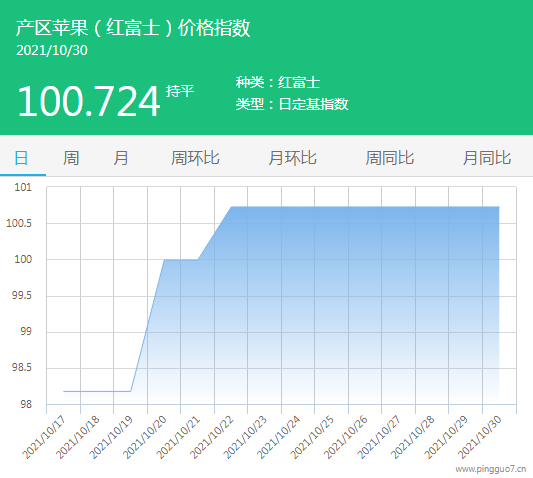
Task: Open the 月环比 tab
Action: (292, 158)
